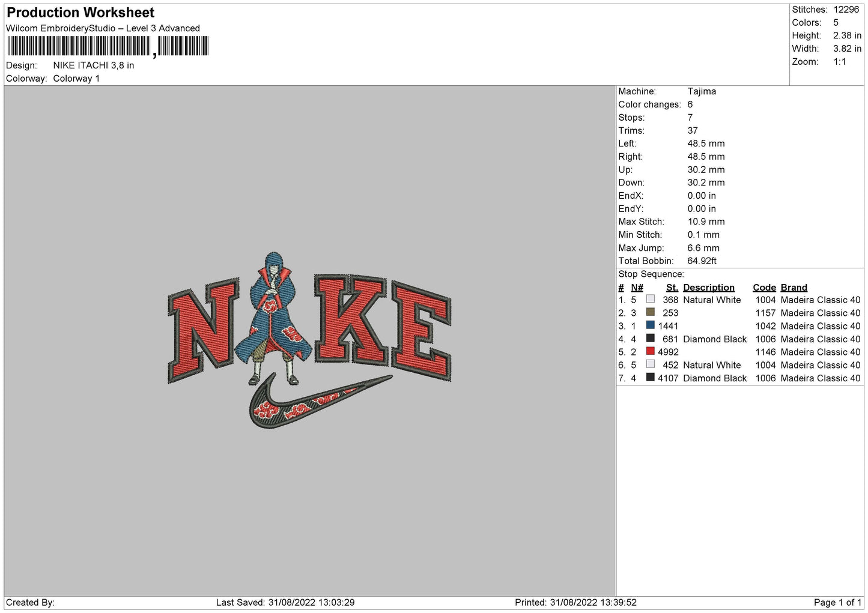Image resolution: width=868 pixels, height=613 pixels.
Task: Click 'Madeira Classic 40' in stop row 1
Action: 821,300
